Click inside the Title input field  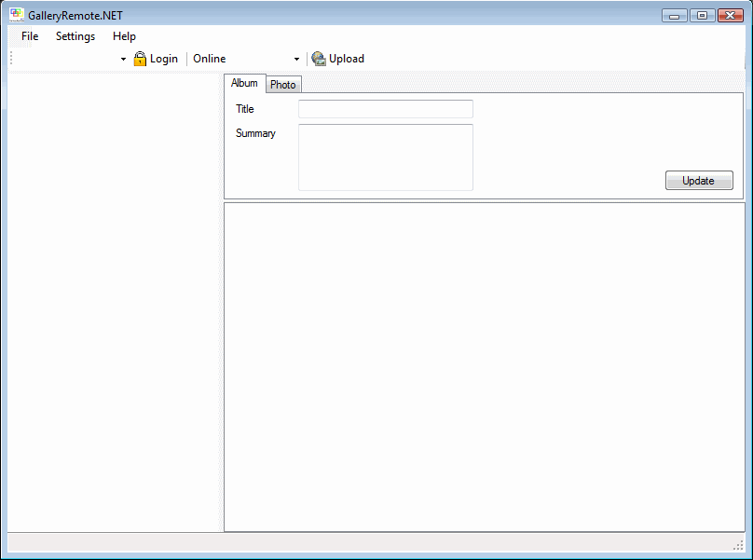[386, 109]
